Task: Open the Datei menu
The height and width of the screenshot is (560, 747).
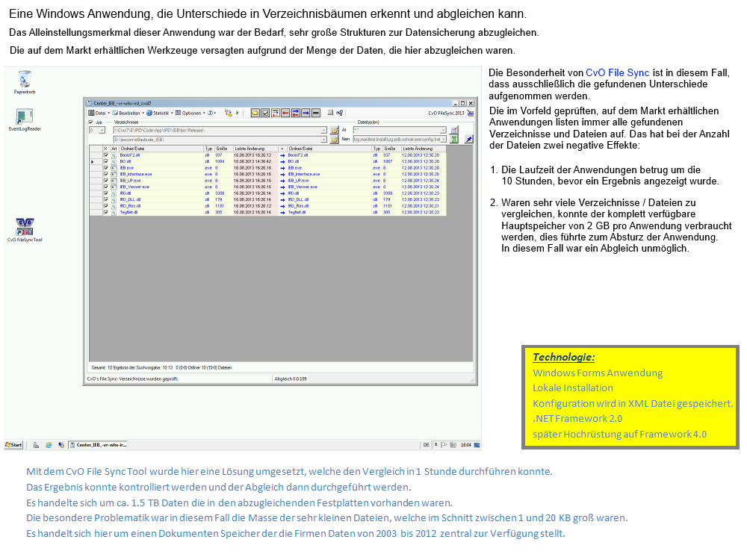Action: click(99, 113)
